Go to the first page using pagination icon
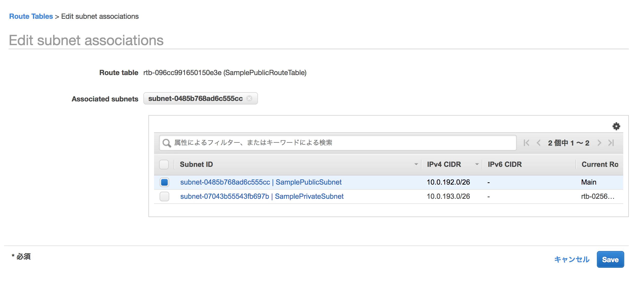This screenshot has width=644, height=285. pyautogui.click(x=526, y=143)
